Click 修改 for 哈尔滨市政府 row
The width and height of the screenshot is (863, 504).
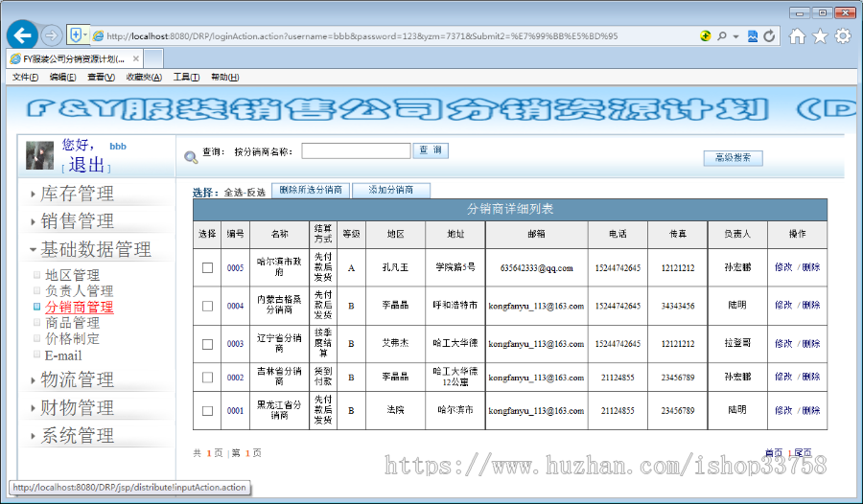coord(783,267)
